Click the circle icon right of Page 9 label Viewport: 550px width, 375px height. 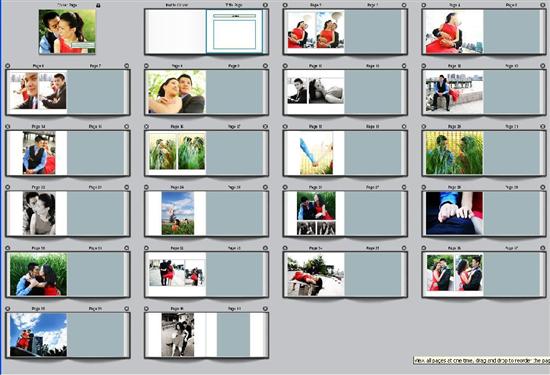point(265,66)
